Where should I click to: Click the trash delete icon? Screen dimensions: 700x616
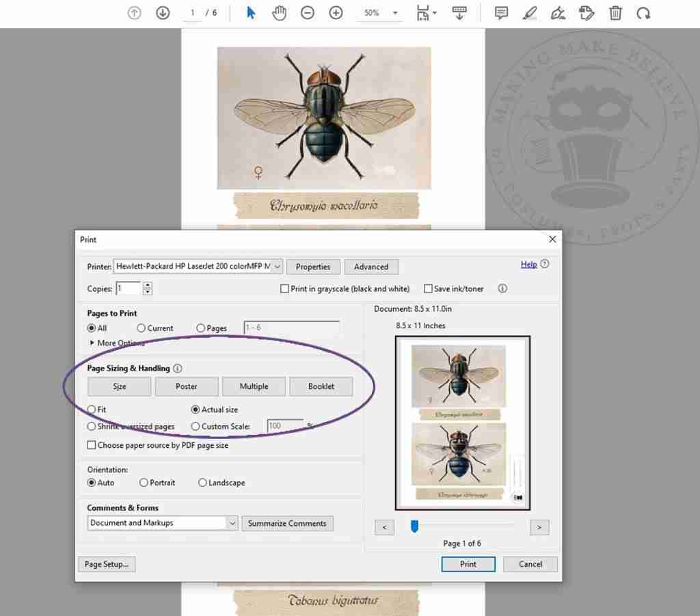(x=615, y=13)
